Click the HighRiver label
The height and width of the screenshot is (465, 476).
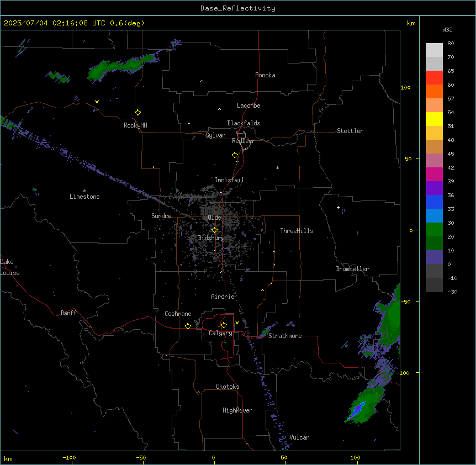237,410
